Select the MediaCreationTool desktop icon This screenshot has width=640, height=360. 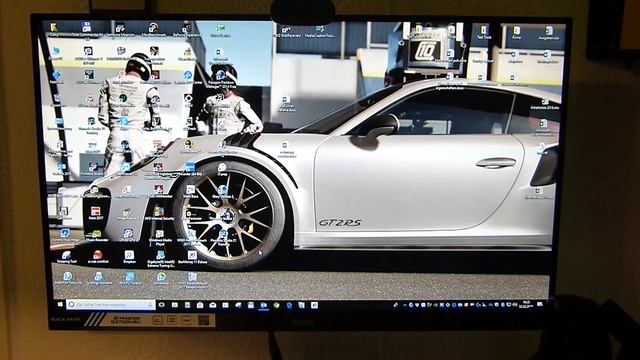320,31
